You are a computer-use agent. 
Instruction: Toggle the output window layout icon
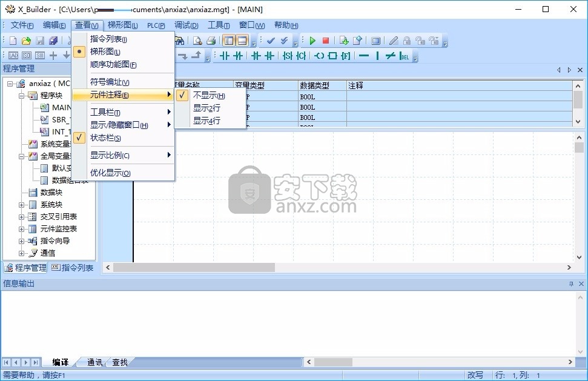242,41
